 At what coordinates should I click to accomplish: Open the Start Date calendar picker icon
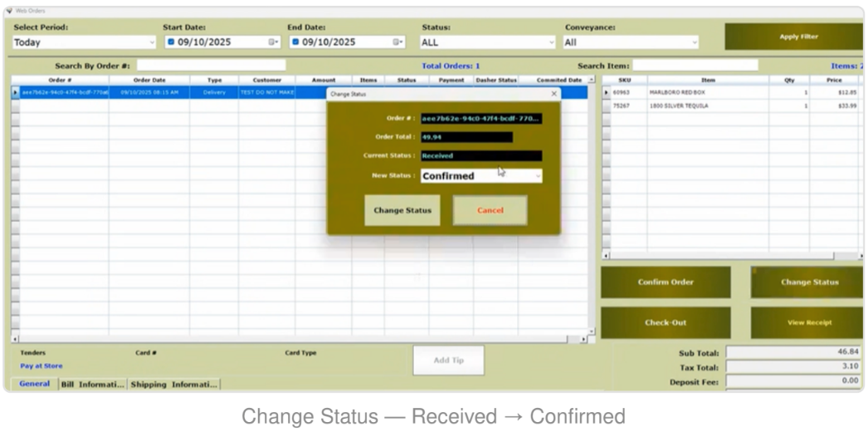pos(273,42)
